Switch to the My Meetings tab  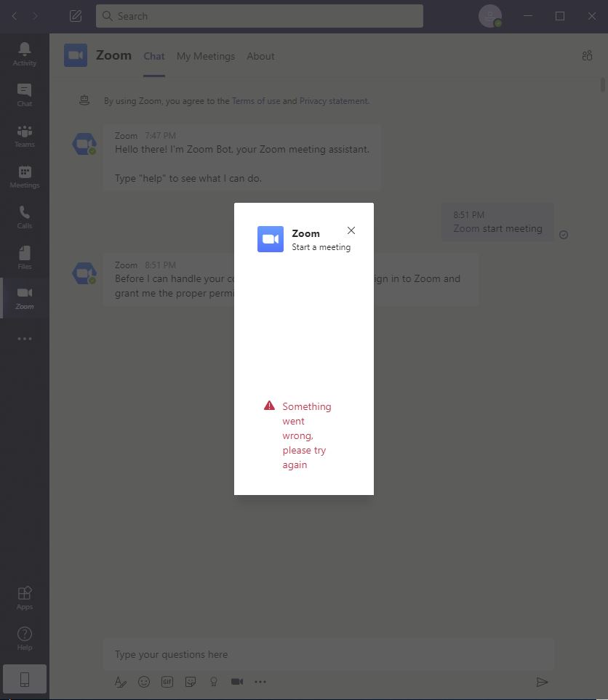click(x=206, y=56)
